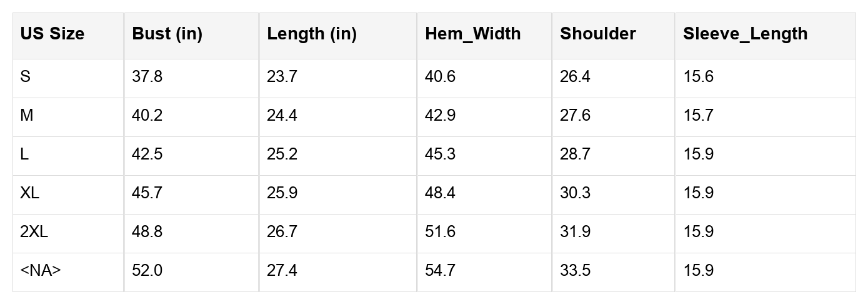Click the Bust (in) column header
The height and width of the screenshot is (304, 868).
[167, 34]
